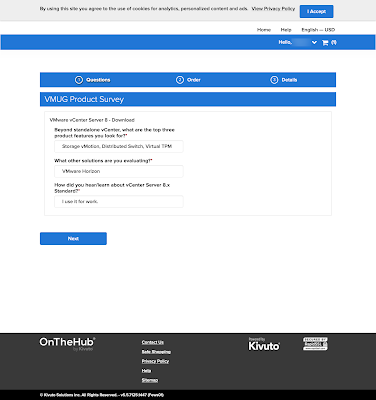Select the Questions step tab
This screenshot has height=400, width=376.
point(92,80)
